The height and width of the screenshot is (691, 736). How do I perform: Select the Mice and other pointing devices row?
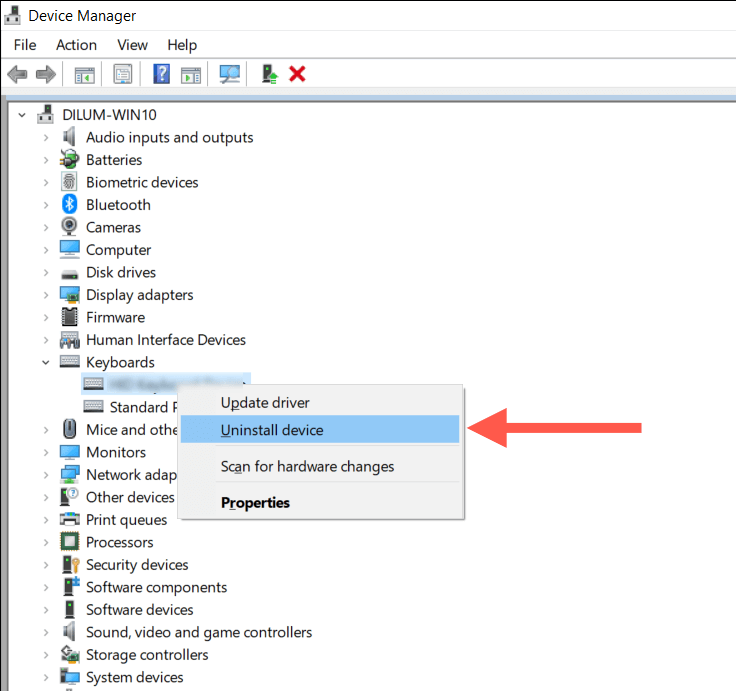[x=131, y=430]
